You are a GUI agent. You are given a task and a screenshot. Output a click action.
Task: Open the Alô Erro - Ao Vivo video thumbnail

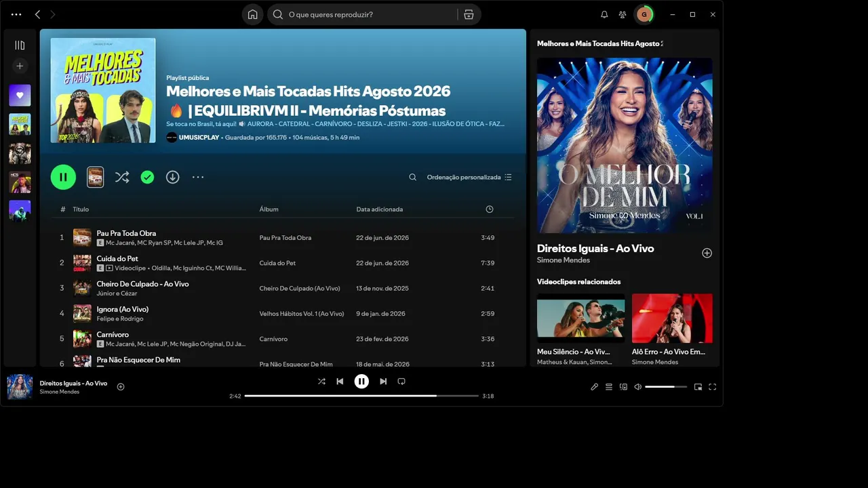coord(672,318)
